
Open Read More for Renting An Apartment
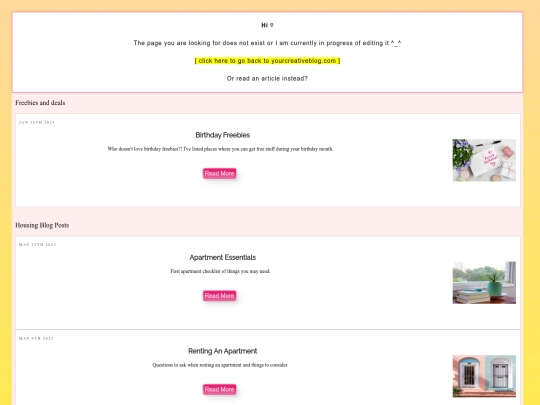219,390
